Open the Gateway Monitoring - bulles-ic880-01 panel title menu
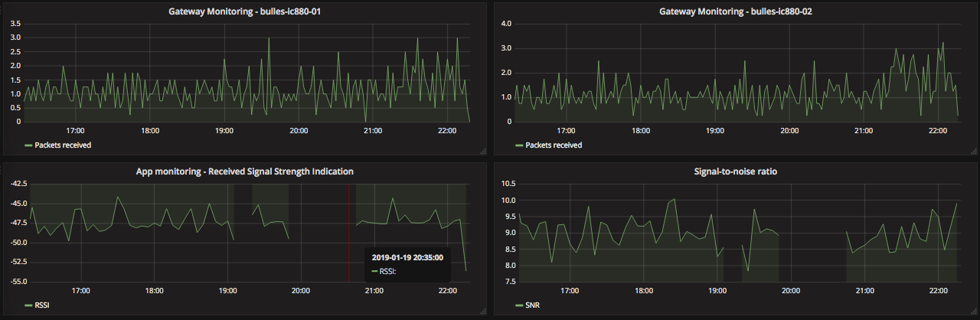The height and width of the screenshot is (320, 980). click(244, 11)
